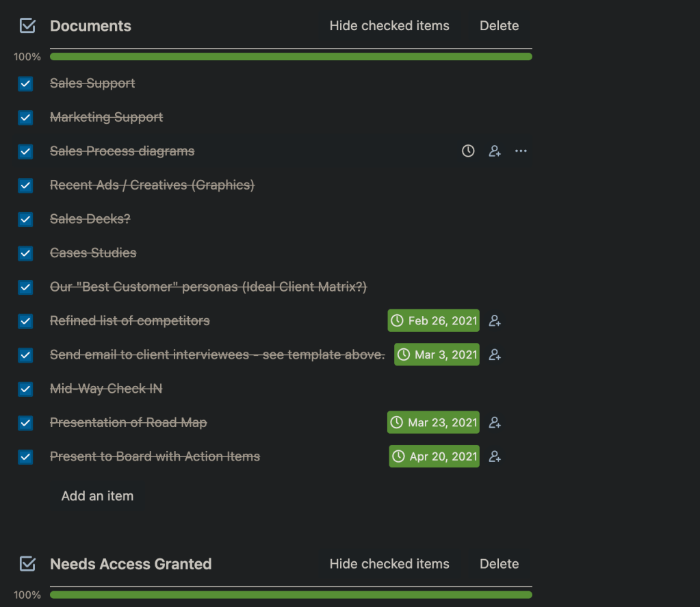Assign member to Present to Board item

coord(495,456)
